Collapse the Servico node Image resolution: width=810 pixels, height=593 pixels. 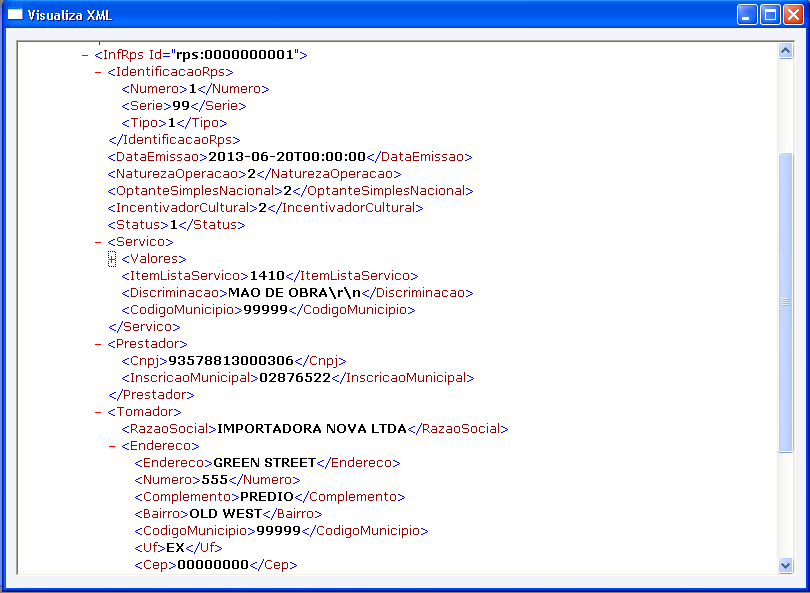(98, 242)
